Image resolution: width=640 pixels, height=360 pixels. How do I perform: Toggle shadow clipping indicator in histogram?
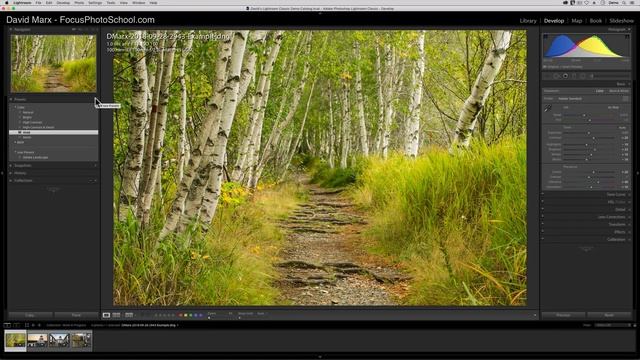(x=545, y=37)
